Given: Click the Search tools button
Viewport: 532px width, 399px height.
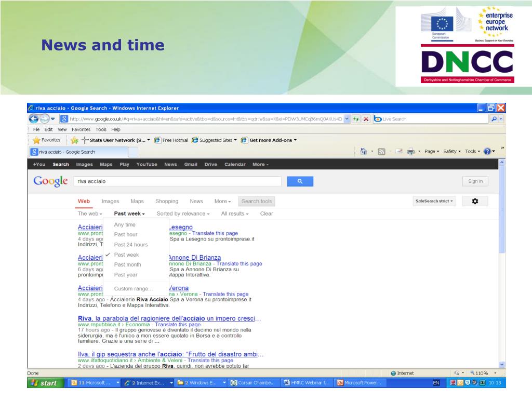Looking at the screenshot, I should point(257,201).
